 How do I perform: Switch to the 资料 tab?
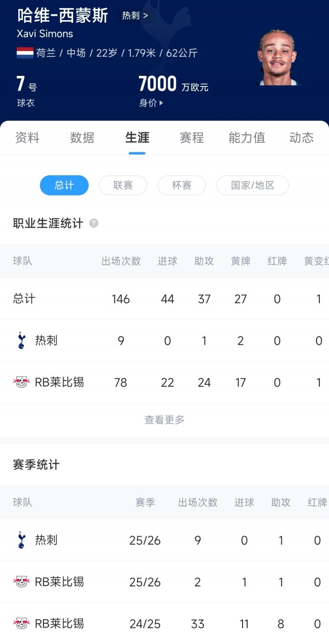[x=27, y=138]
